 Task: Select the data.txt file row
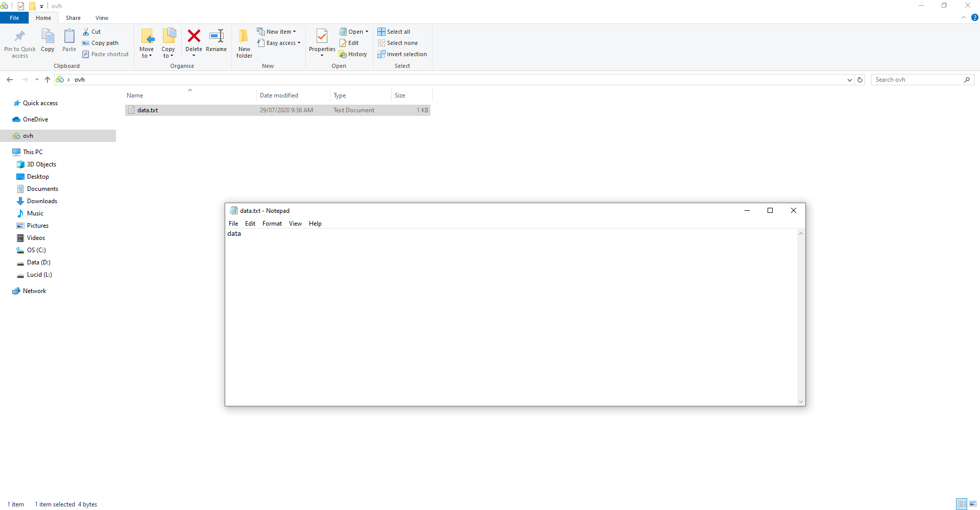pyautogui.click(x=278, y=110)
